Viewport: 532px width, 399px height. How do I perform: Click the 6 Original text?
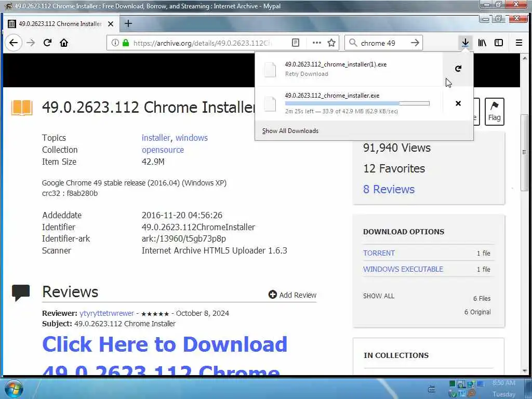pyautogui.click(x=477, y=312)
